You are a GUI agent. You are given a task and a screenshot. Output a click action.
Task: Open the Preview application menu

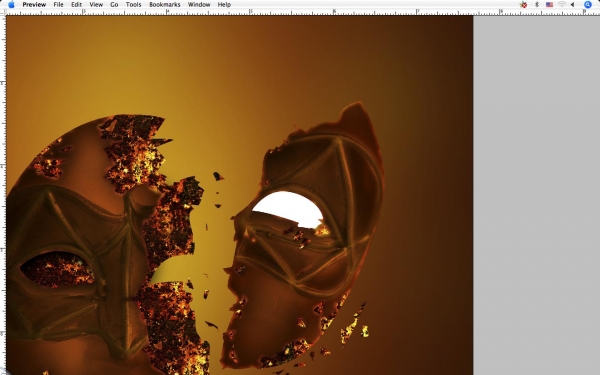[34, 5]
